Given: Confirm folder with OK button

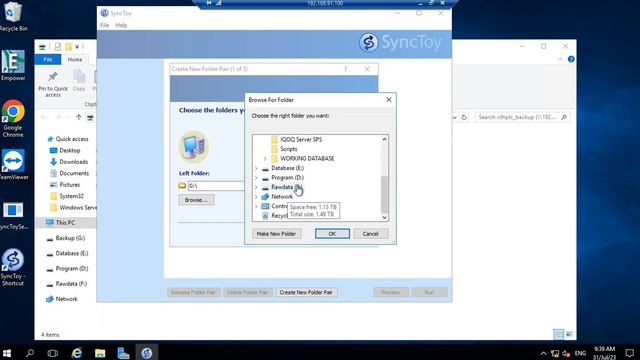Looking at the screenshot, I should pos(332,234).
